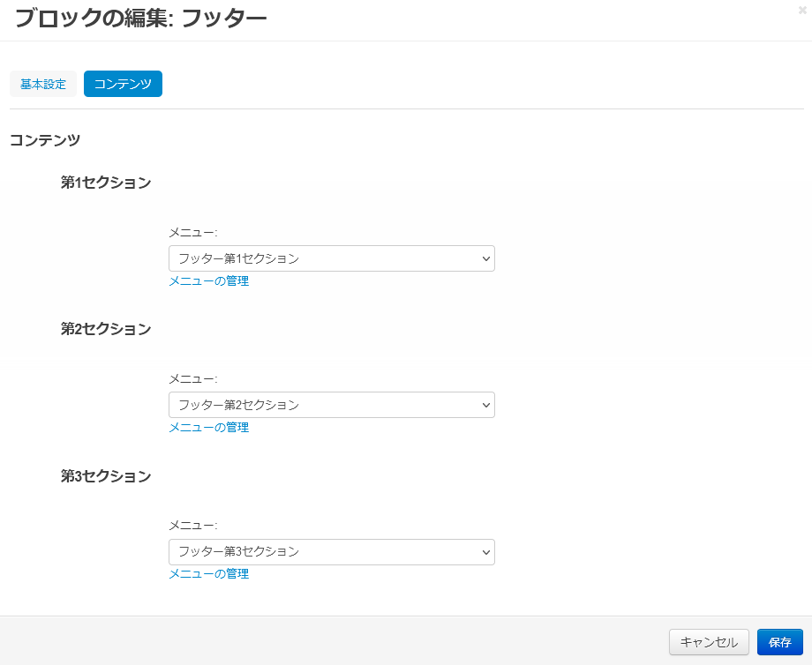Select the コンテンツ tab
The image size is (812, 665).
tap(123, 85)
